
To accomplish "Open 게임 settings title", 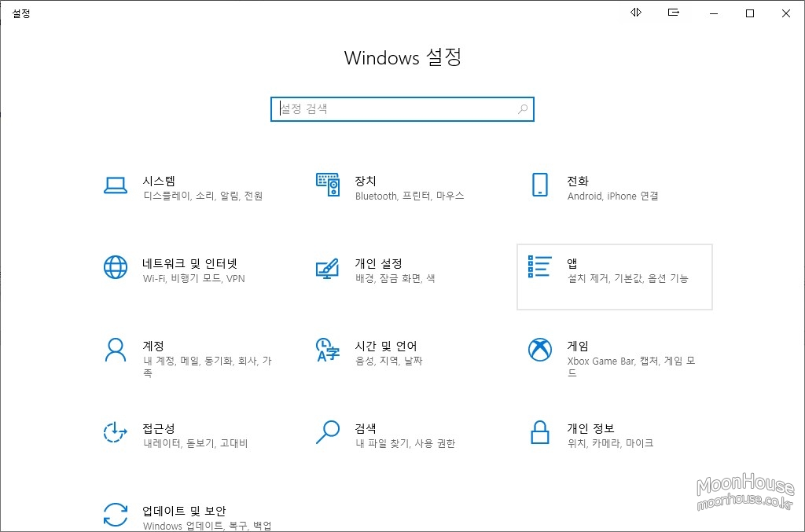I will coord(578,346).
